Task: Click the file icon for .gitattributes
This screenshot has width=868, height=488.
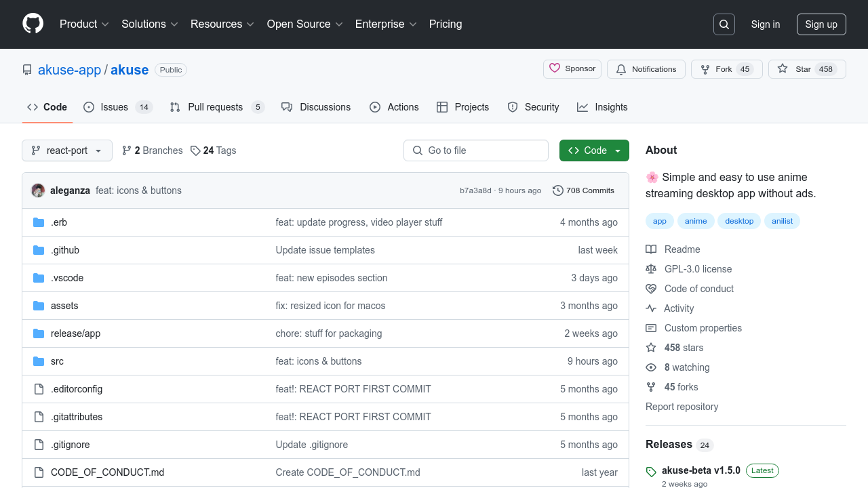Action: coord(39,417)
